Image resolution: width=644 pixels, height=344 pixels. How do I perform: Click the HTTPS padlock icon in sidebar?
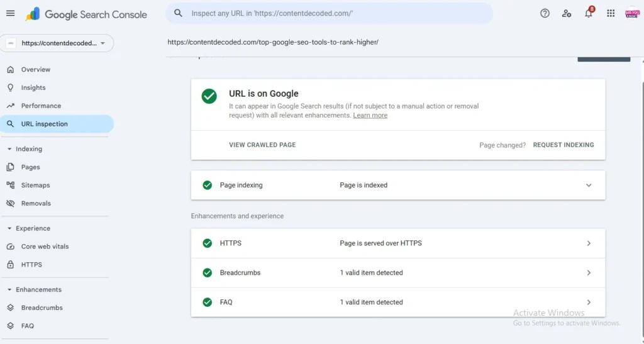click(11, 264)
